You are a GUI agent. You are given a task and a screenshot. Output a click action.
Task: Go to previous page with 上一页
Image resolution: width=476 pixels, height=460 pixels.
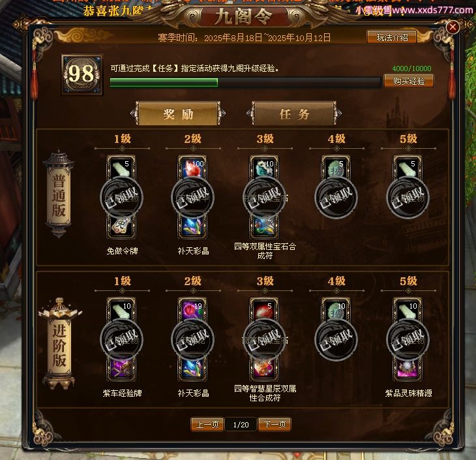(207, 424)
